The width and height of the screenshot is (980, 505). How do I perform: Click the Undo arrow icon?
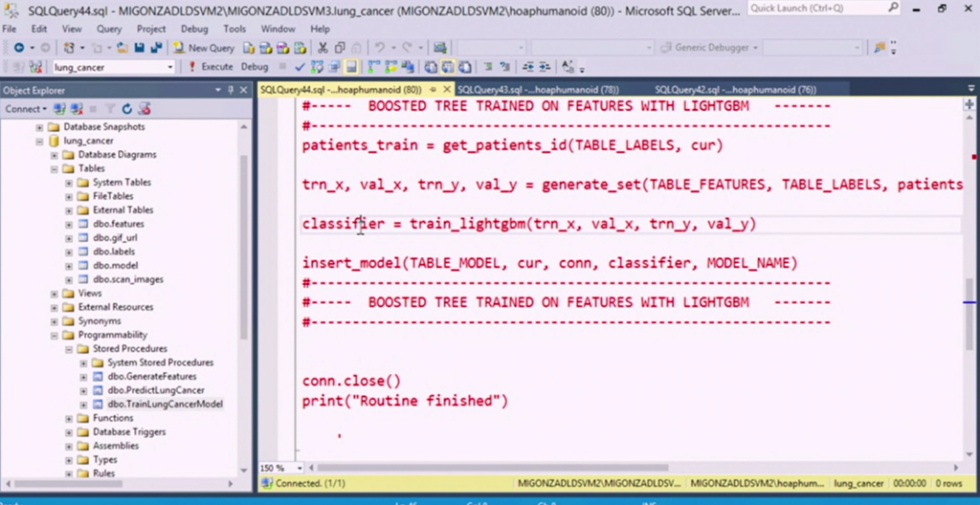pyautogui.click(x=379, y=48)
